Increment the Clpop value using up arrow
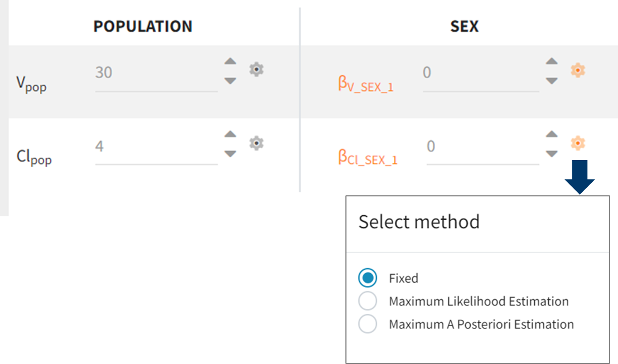The image size is (618, 364). pos(230,134)
